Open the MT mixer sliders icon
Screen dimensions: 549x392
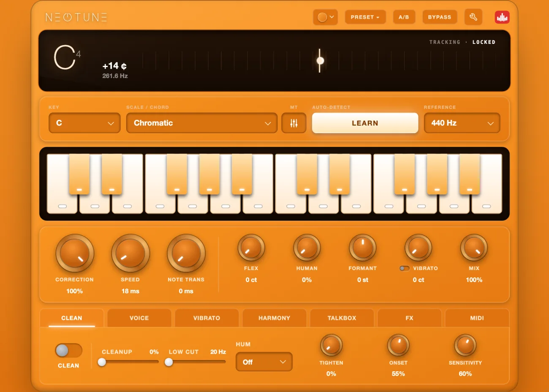[x=294, y=123]
